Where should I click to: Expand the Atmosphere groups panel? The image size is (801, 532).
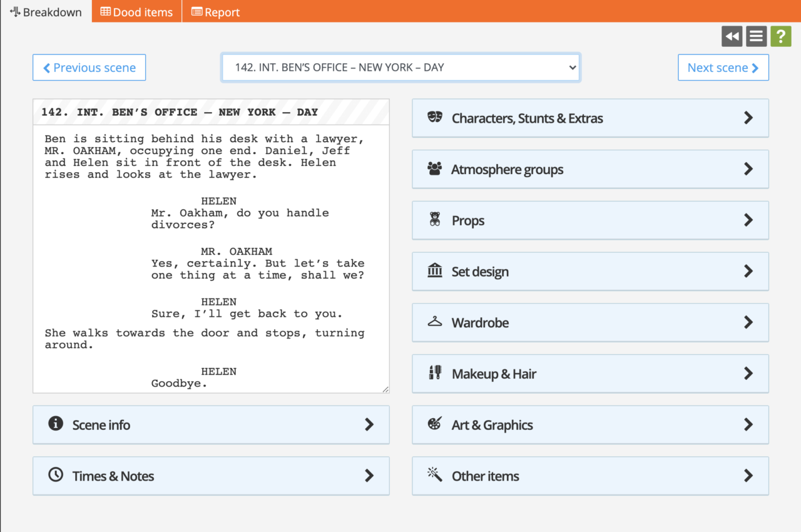tap(589, 169)
